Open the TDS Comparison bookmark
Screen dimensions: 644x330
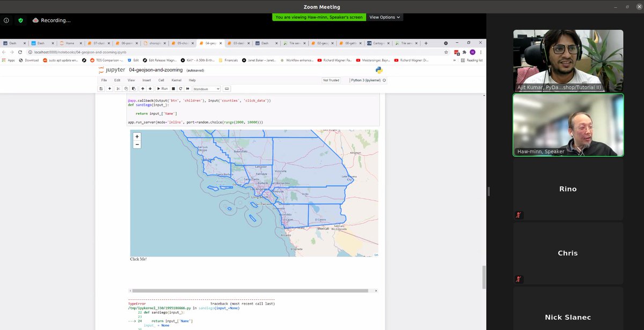click(x=107, y=60)
